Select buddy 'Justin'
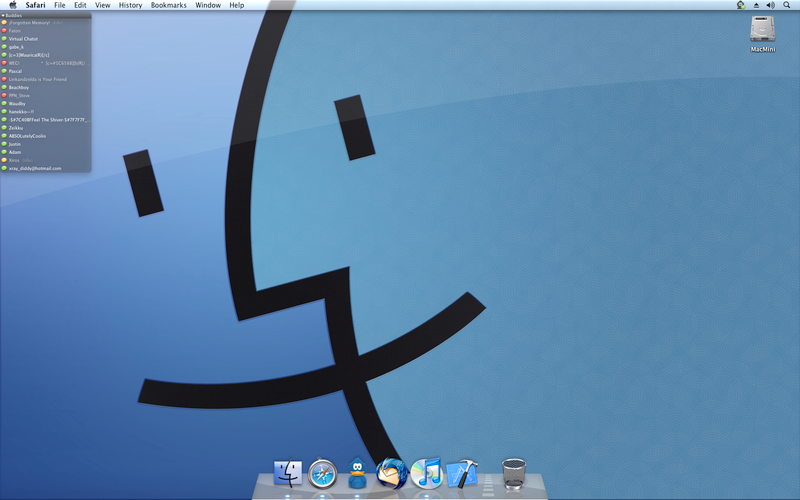The width and height of the screenshot is (800, 500). [x=46, y=144]
